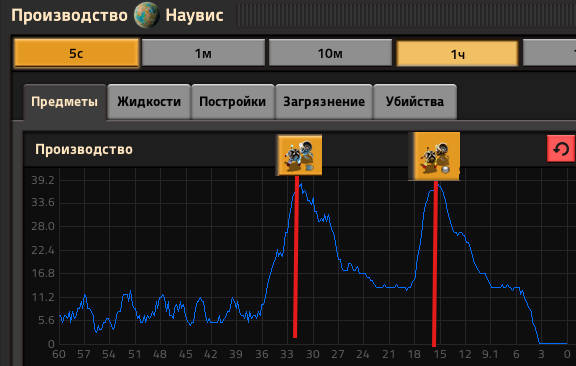Click the 30 x-axis label

[x=313, y=354]
